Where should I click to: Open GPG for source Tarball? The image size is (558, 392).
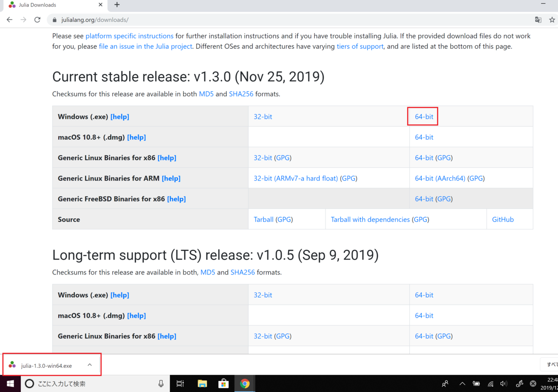point(285,219)
